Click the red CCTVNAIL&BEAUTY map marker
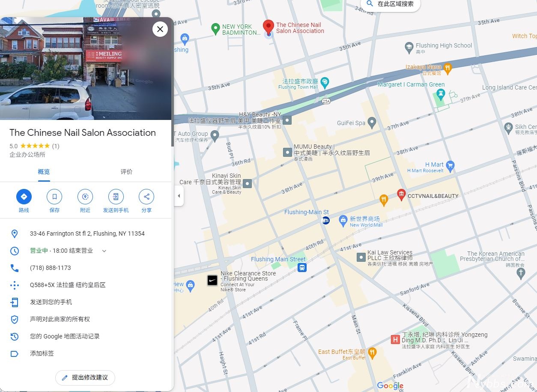537x392 pixels. [x=401, y=195]
